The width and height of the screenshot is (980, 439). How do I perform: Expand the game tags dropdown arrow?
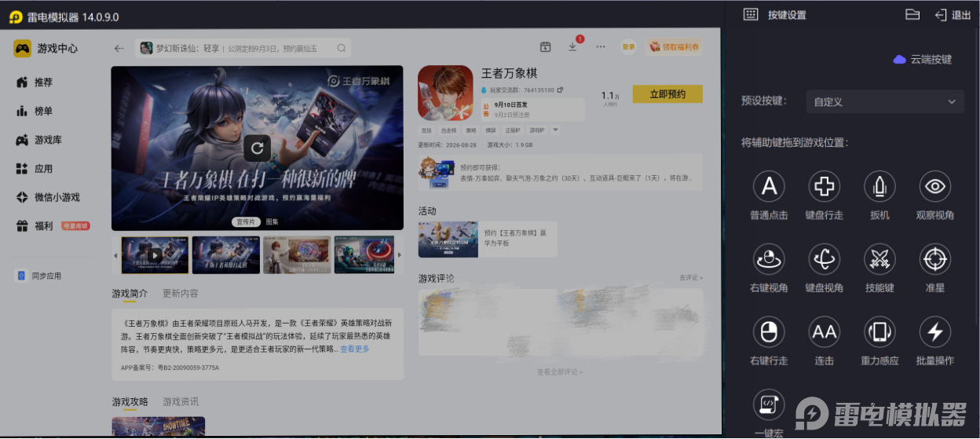coord(555,130)
